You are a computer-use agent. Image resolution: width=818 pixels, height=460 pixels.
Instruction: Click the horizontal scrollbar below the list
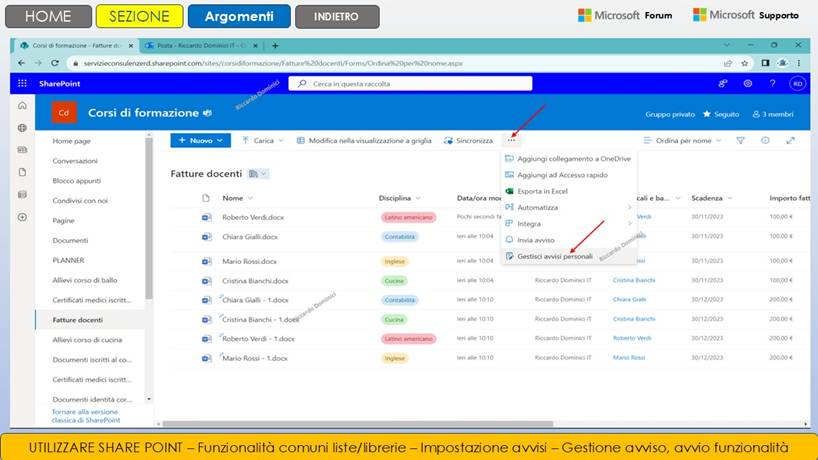pos(358,424)
